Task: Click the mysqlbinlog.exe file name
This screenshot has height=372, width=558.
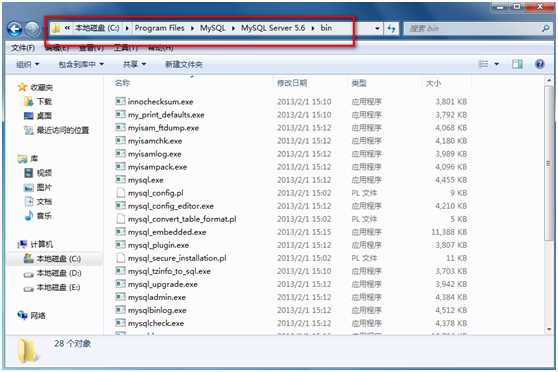Action: [157, 310]
